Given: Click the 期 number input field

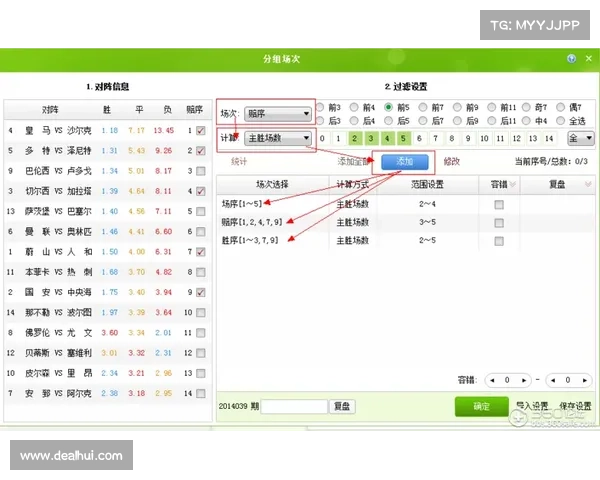Looking at the screenshot, I should pos(294,407).
